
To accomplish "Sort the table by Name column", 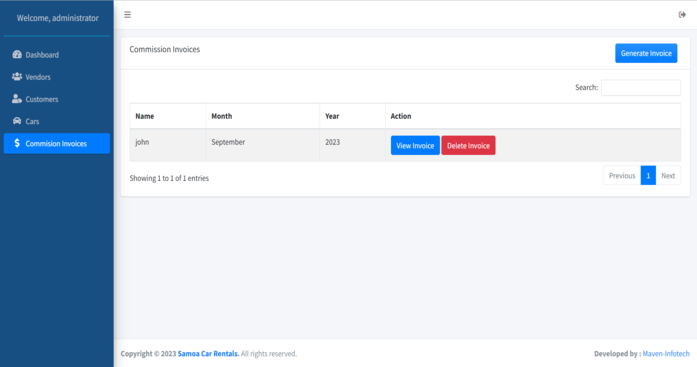I will point(168,116).
